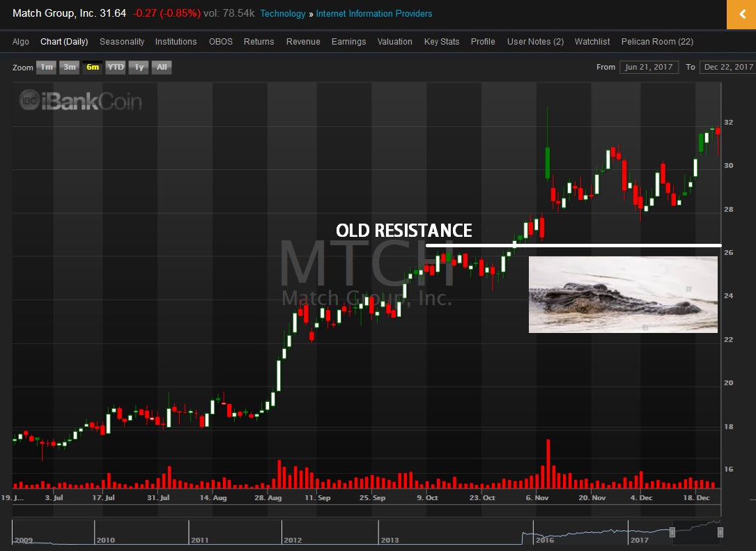View Key Stats tab
Screen dimensions: 756x551
(x=442, y=42)
